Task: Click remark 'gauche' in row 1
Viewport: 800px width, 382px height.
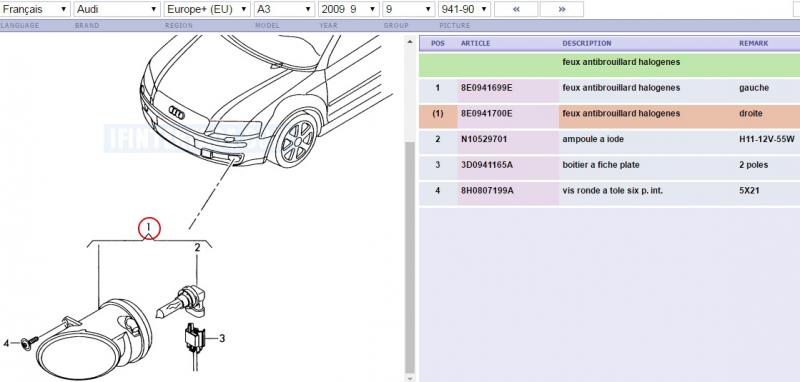Action: (x=754, y=88)
